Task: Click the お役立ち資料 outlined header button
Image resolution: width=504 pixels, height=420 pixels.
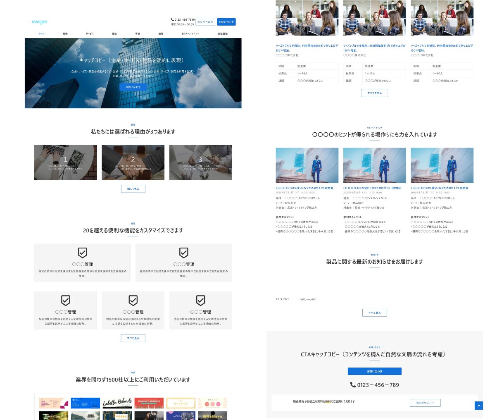Action: click(x=205, y=22)
